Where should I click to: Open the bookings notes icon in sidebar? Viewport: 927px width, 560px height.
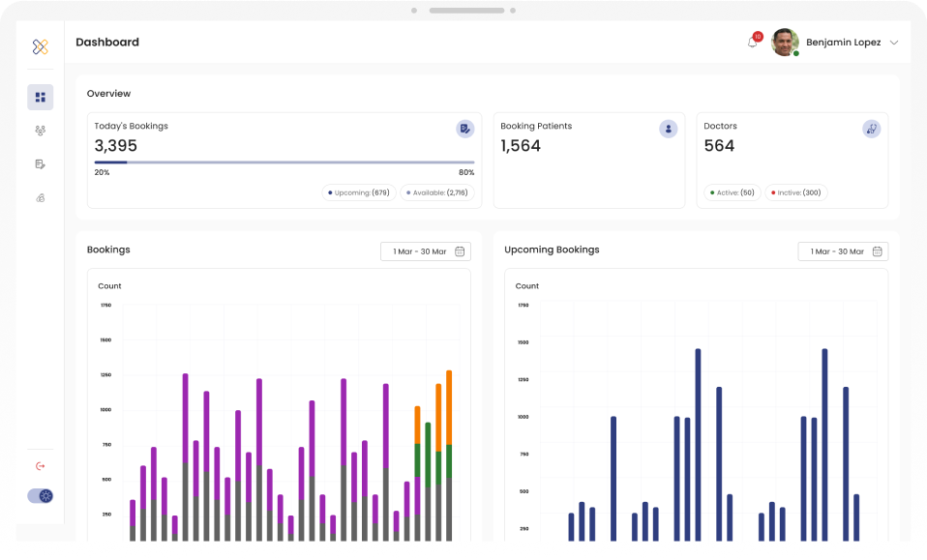tap(41, 164)
